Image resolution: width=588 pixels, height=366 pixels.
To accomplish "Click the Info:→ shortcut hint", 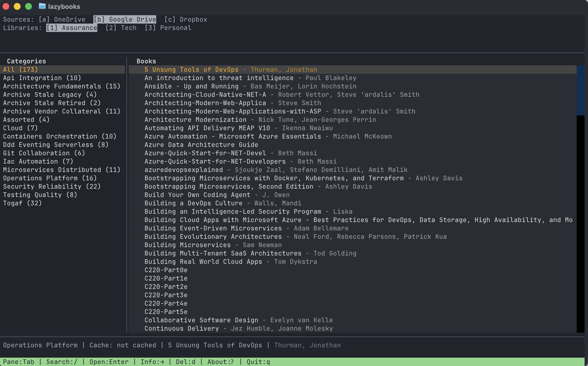I will 152,362.
